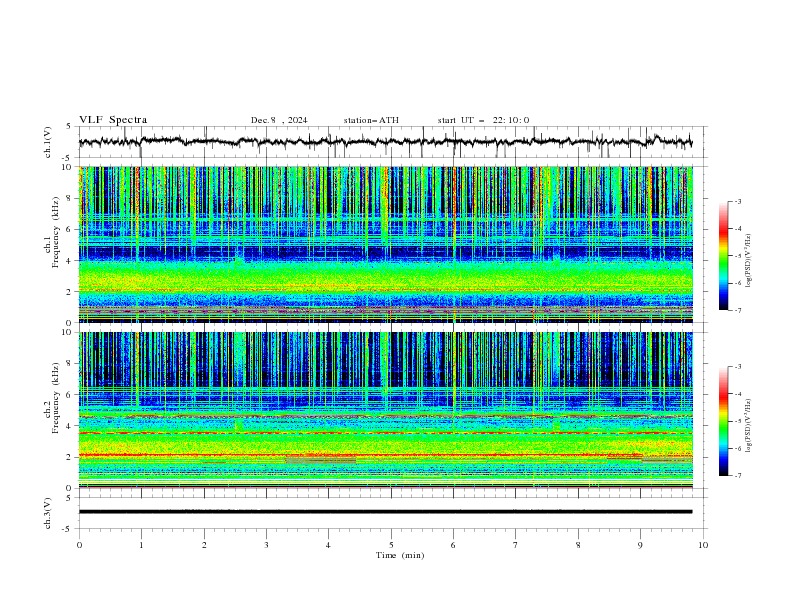Click the "10" kHz tick of ch.1 spectrogram
Viewport: 792px width, 612px height.
pos(67,167)
